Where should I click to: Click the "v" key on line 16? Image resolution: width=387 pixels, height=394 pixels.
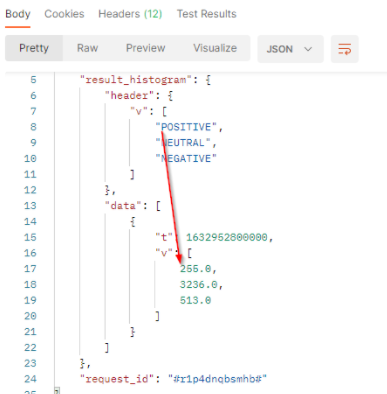[x=164, y=253]
